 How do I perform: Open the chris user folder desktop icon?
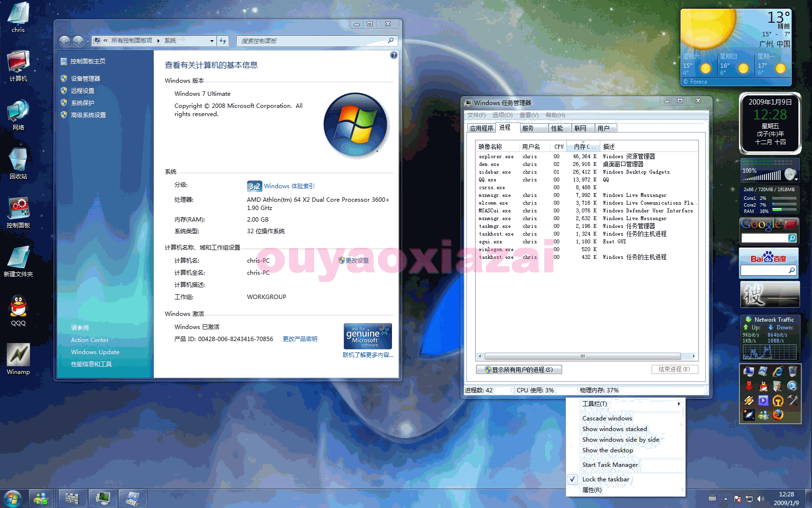[x=18, y=17]
